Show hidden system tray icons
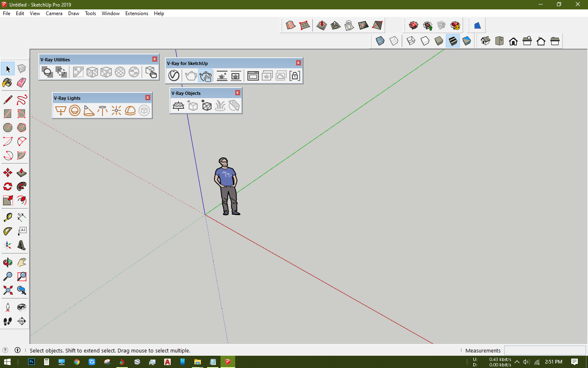 [517, 362]
